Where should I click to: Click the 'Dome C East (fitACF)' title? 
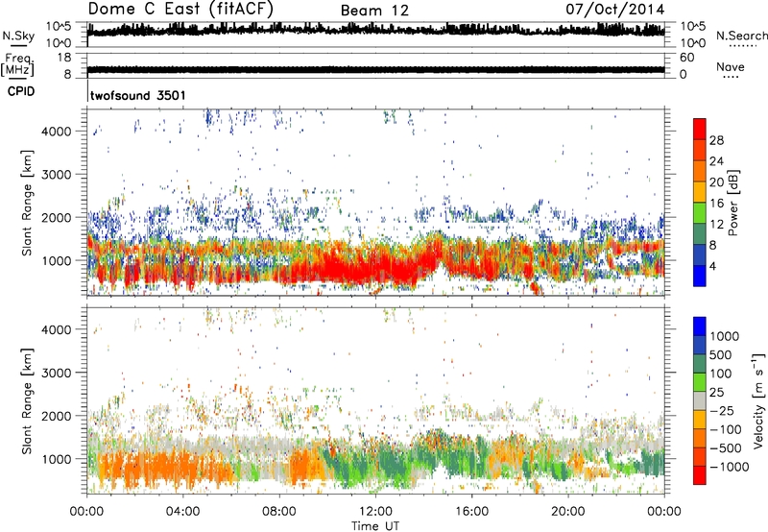tap(180, 10)
